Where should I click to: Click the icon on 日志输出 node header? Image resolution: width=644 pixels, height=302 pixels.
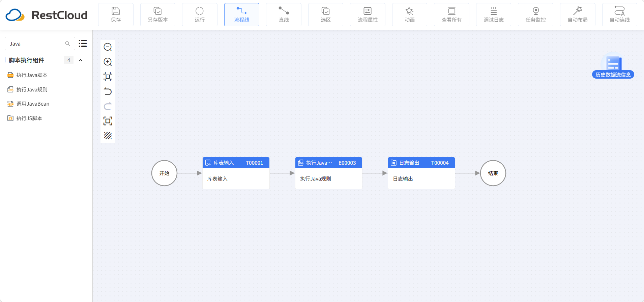pos(393,163)
